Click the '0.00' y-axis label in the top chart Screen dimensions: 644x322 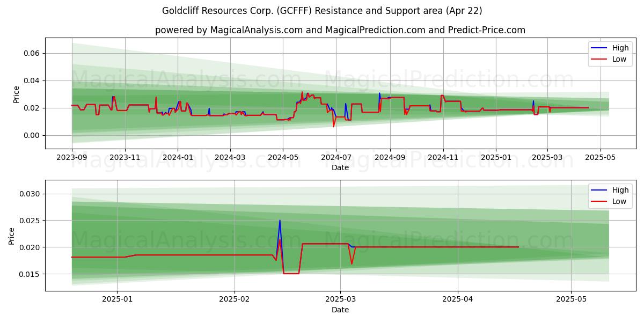[33, 135]
